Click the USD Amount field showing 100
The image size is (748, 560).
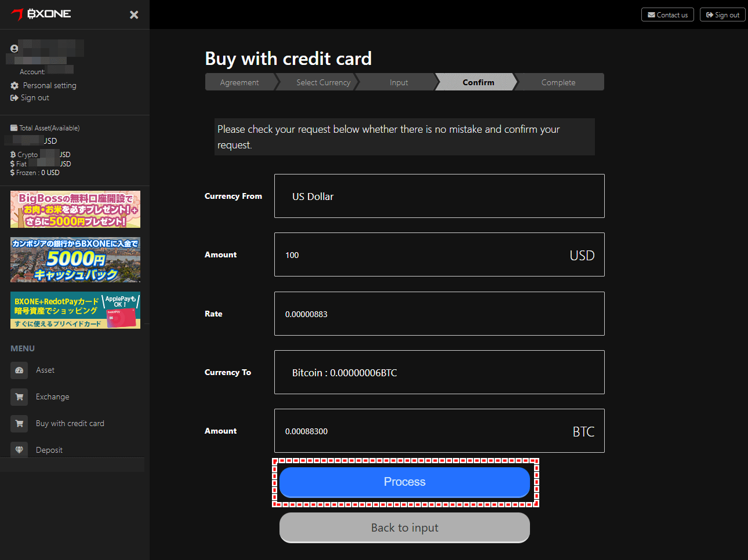pyautogui.click(x=440, y=254)
